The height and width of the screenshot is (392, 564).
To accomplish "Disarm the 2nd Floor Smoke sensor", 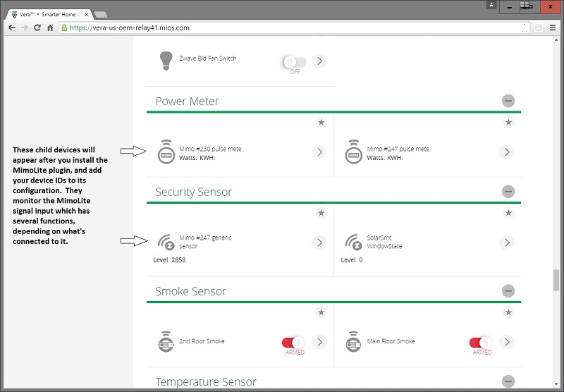I will 293,343.
